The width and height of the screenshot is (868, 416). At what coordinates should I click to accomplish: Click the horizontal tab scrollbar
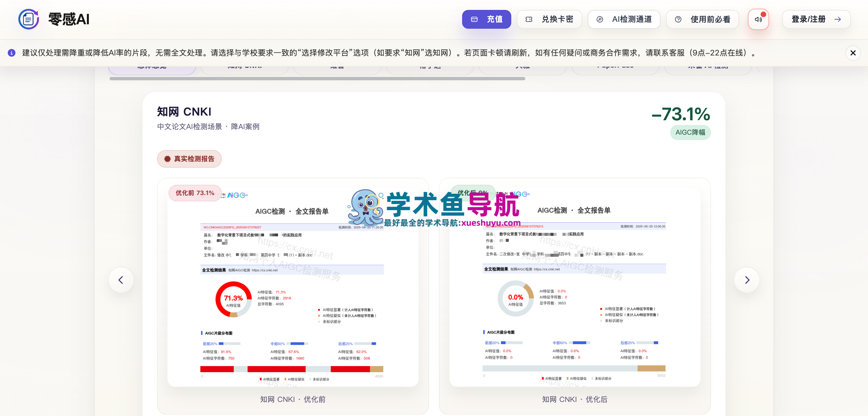(x=317, y=79)
